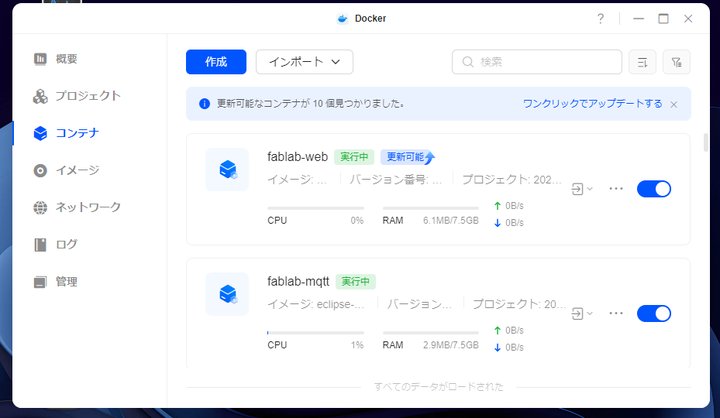Click fablab-mqtt RAM 2.9MB/7.5GB value
The height and width of the screenshot is (418, 720).
[x=451, y=345]
